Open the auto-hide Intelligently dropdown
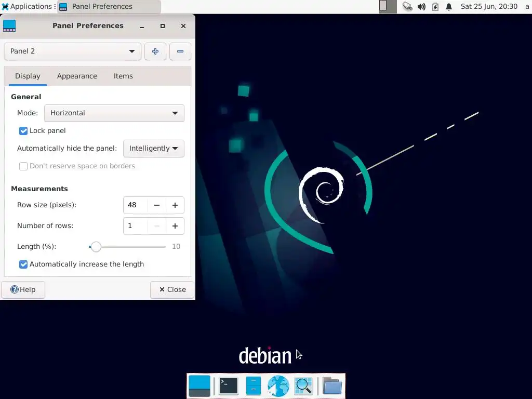The image size is (532, 399). [x=154, y=148]
